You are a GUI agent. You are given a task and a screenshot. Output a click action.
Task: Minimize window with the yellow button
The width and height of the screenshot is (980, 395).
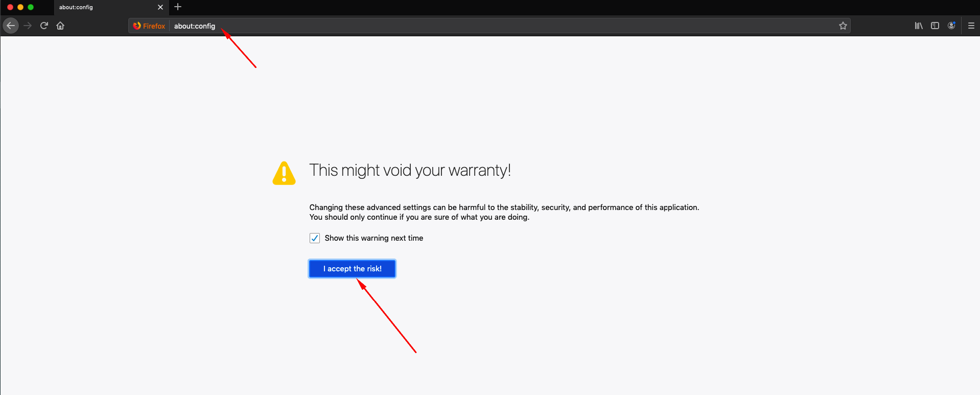coord(20,7)
